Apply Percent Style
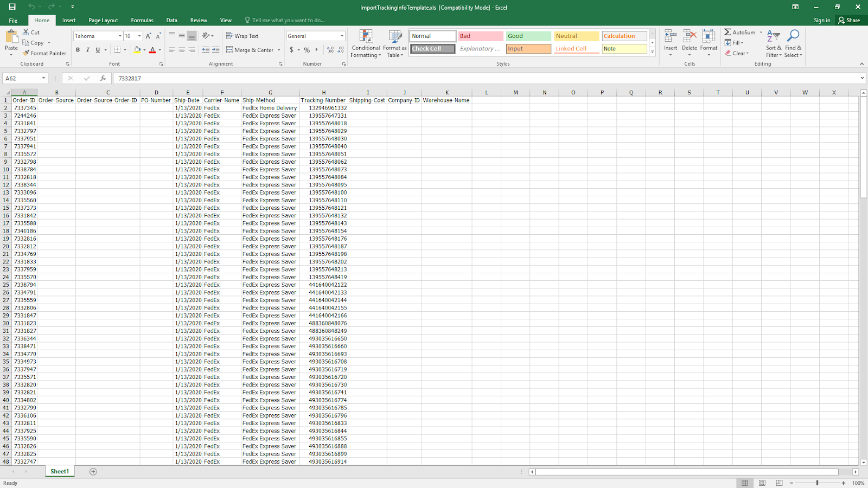868x488 pixels. 307,50
